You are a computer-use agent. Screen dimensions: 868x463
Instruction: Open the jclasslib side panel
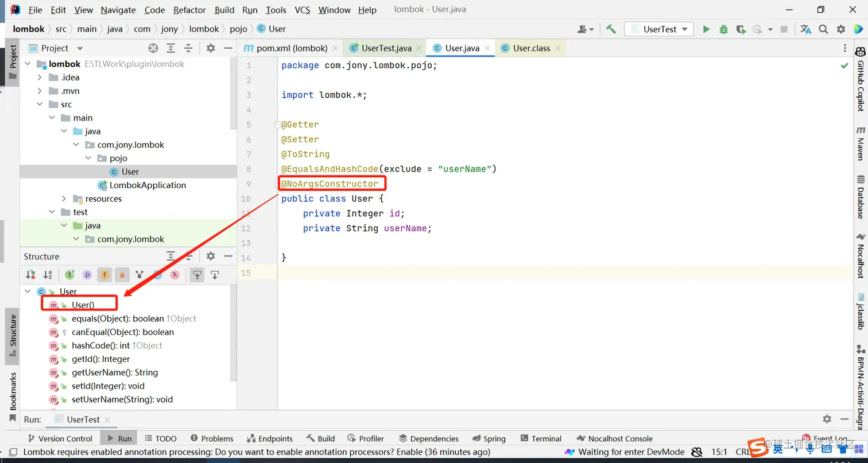pos(860,312)
